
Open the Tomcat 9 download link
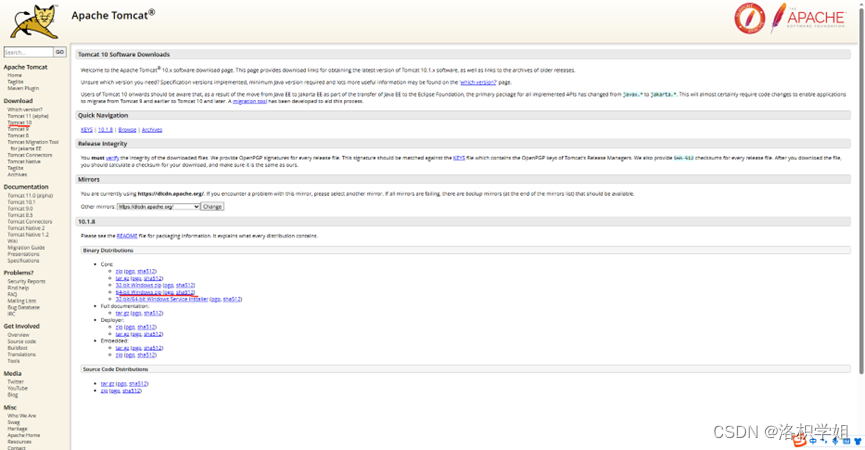18,129
